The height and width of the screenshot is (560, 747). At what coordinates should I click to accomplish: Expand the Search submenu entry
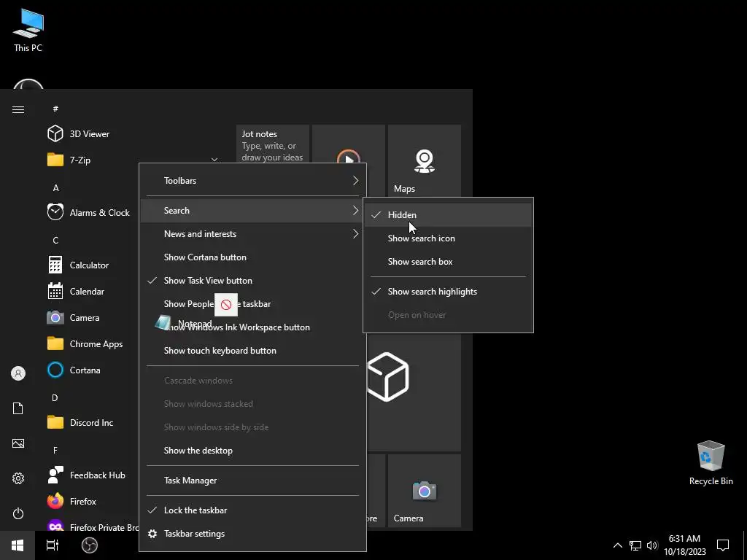coord(253,211)
